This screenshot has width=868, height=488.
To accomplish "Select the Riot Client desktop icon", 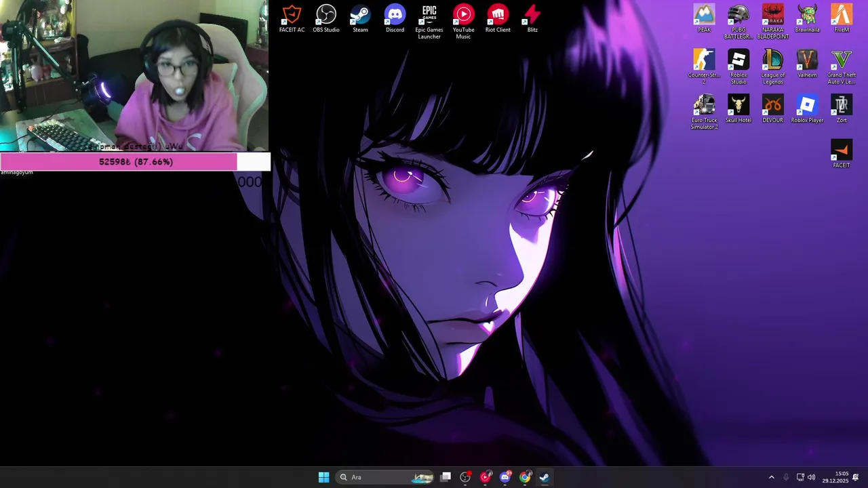I will 498,19.
